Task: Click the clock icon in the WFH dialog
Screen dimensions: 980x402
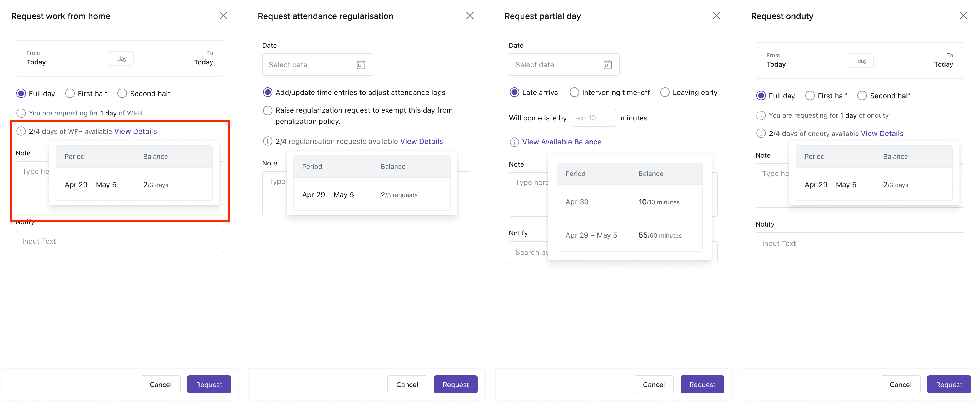Action: [21, 113]
